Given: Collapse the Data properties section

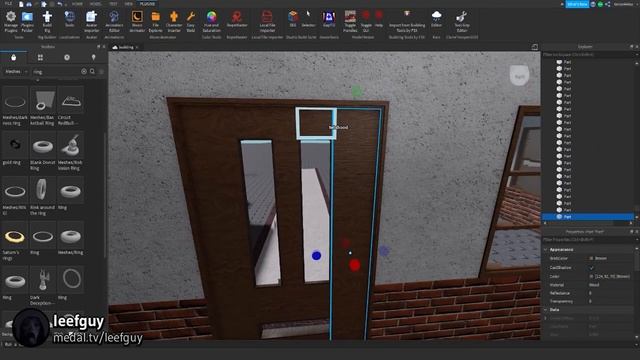Looking at the screenshot, I should pyautogui.click(x=546, y=310).
